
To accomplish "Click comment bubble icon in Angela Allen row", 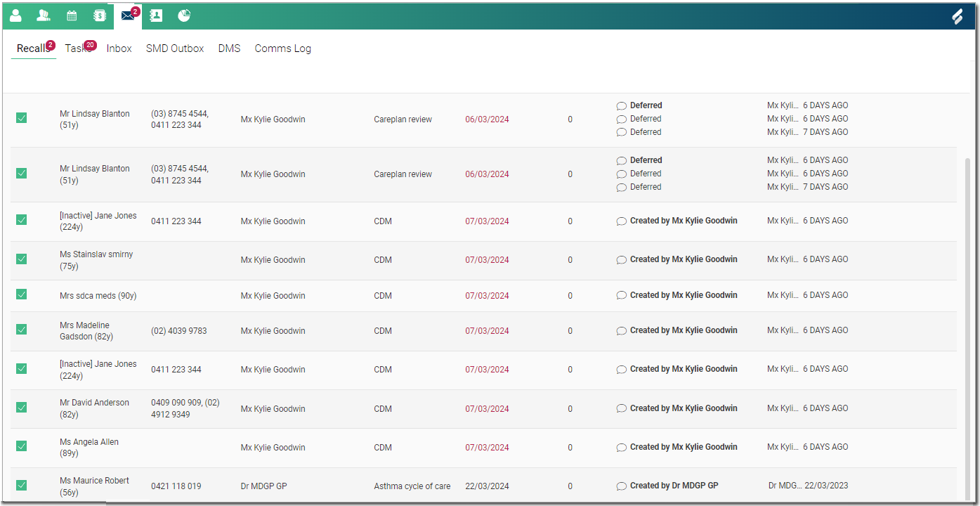I will point(621,448).
